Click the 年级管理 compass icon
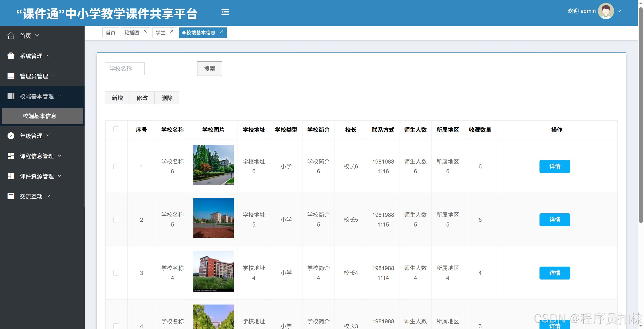 [11, 136]
